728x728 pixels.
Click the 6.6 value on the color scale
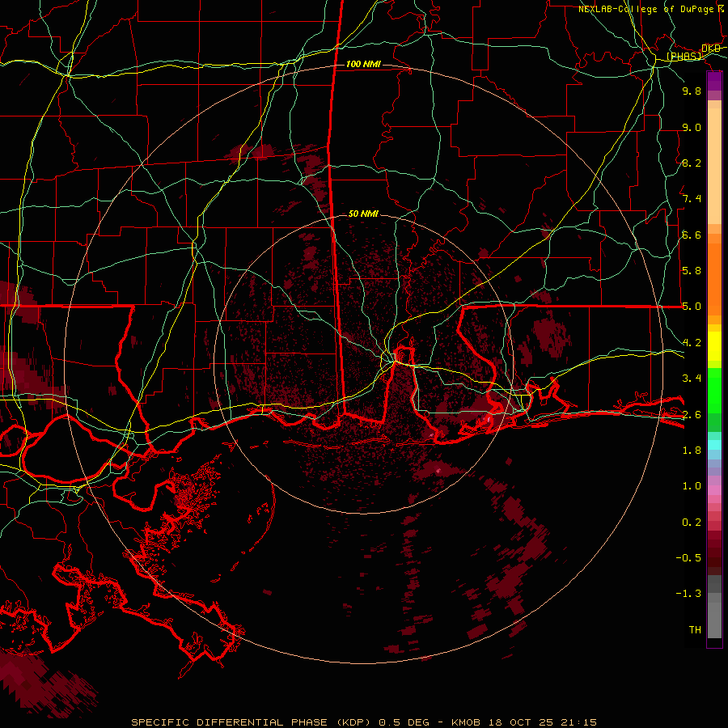click(692, 235)
